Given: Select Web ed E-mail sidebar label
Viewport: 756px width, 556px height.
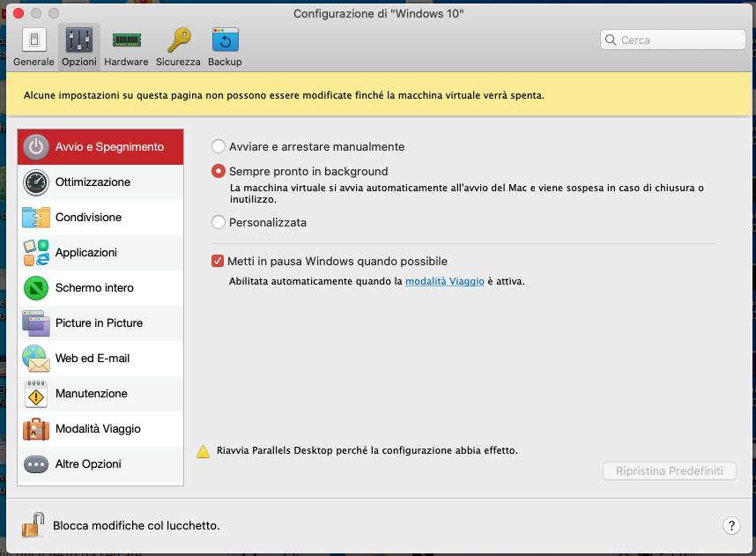Looking at the screenshot, I should 93,359.
